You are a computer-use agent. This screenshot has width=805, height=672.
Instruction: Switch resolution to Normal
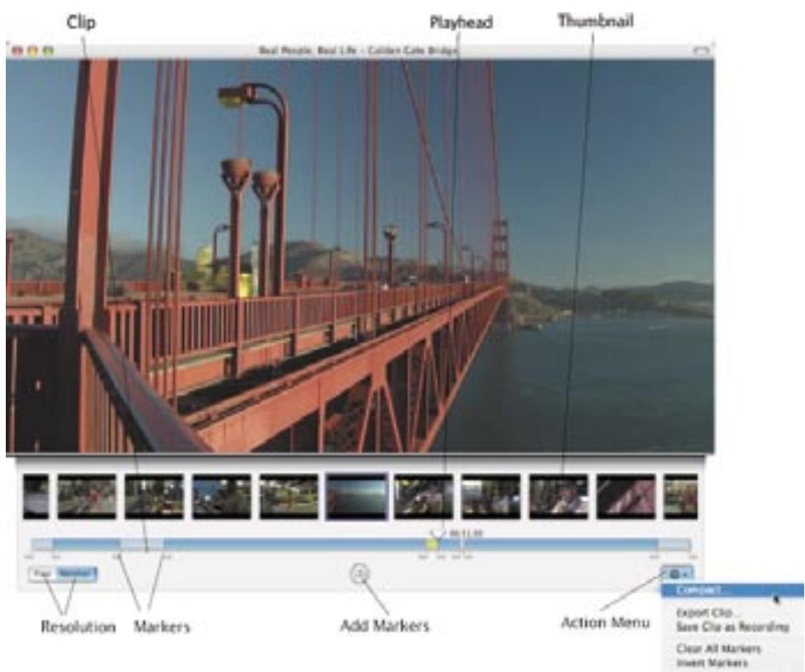pyautogui.click(x=76, y=574)
